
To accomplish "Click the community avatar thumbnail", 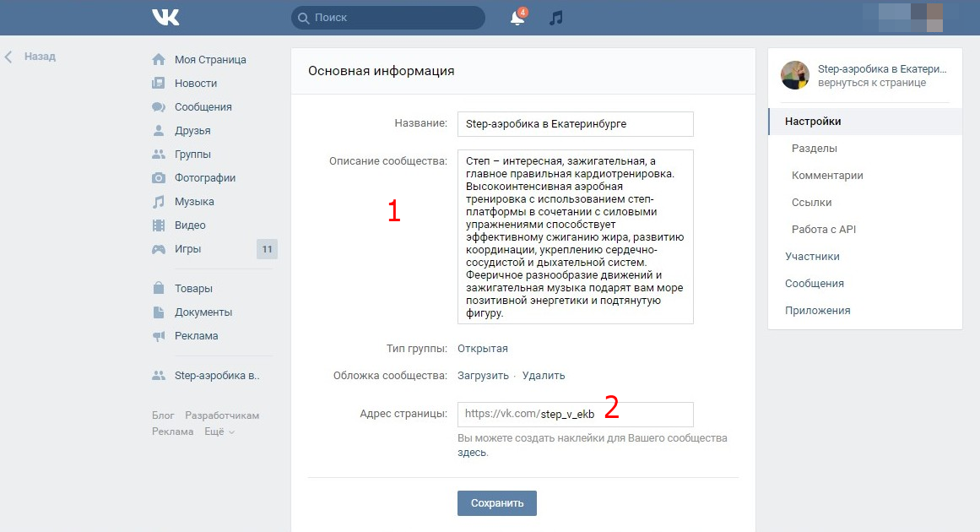I will point(795,75).
